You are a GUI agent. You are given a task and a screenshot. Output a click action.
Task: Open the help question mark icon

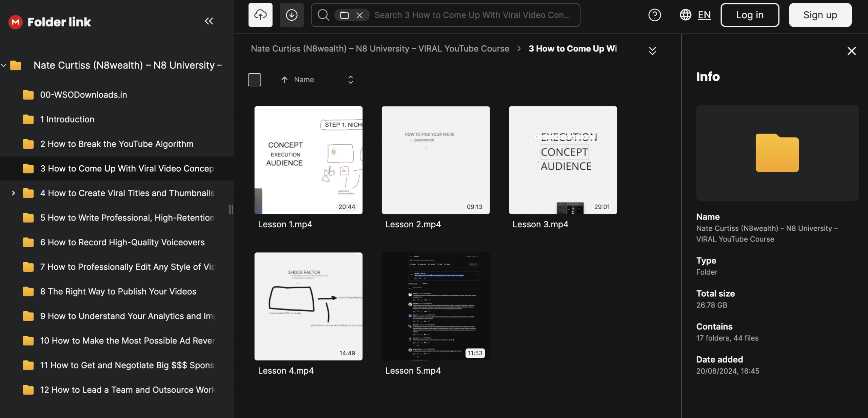point(654,15)
